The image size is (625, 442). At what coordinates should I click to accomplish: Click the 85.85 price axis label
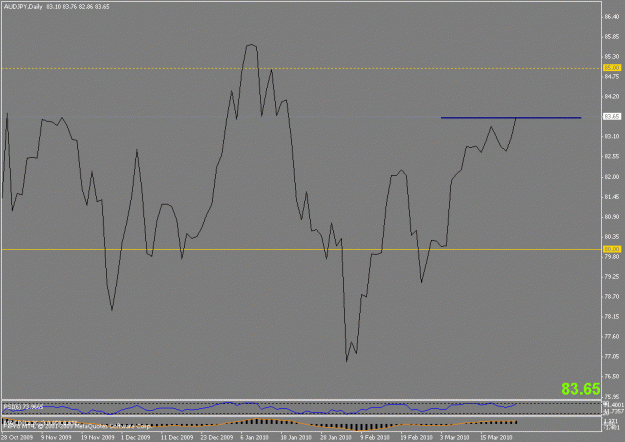pyautogui.click(x=612, y=36)
